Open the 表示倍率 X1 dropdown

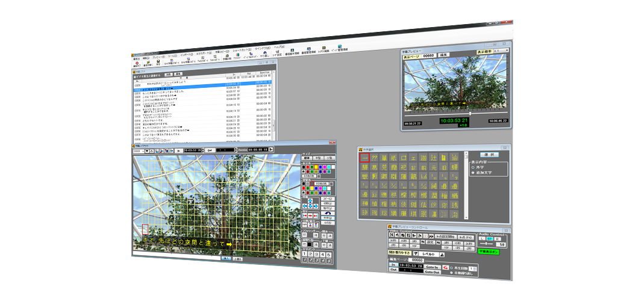click(x=501, y=51)
